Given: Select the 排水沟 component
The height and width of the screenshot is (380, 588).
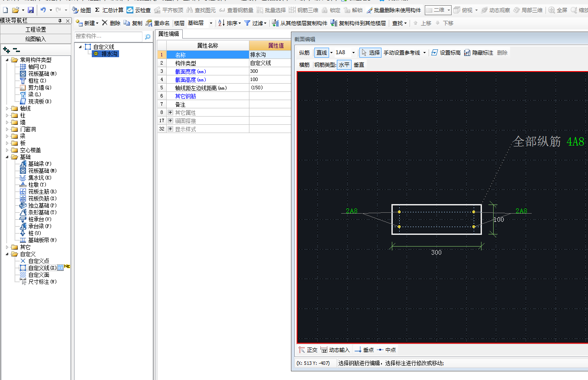Looking at the screenshot, I should point(105,54).
